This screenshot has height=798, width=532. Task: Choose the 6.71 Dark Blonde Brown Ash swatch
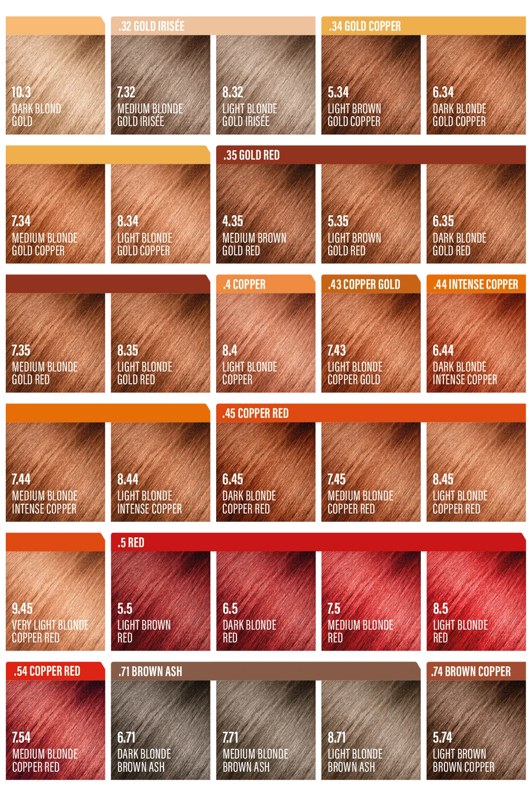click(x=161, y=730)
